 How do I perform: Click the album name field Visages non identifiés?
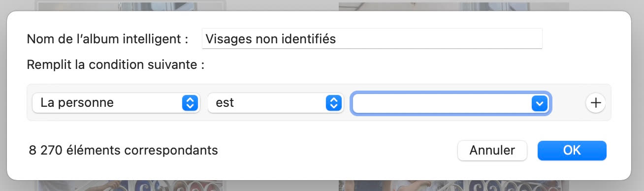[372, 39]
